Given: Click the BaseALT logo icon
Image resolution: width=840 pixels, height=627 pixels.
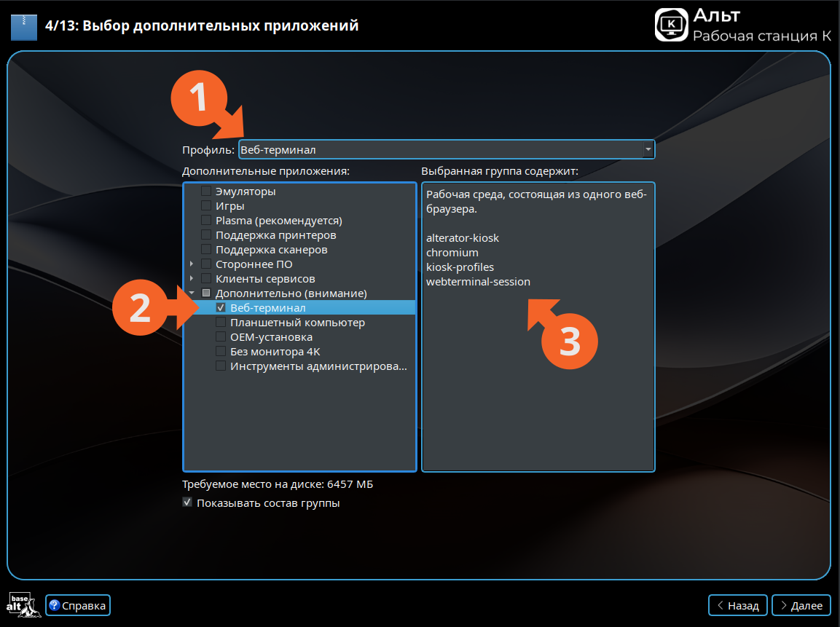Looking at the screenshot, I should pyautogui.click(x=23, y=605).
